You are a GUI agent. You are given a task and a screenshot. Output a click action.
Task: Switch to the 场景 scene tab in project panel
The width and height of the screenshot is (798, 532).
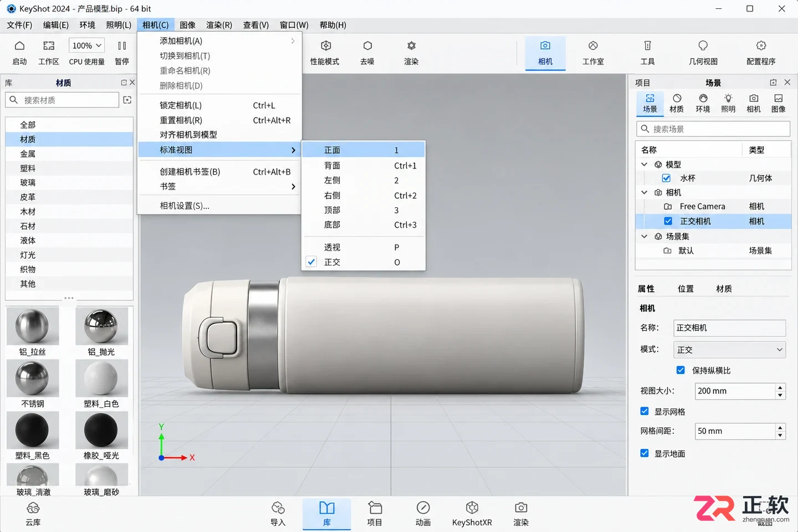(650, 103)
